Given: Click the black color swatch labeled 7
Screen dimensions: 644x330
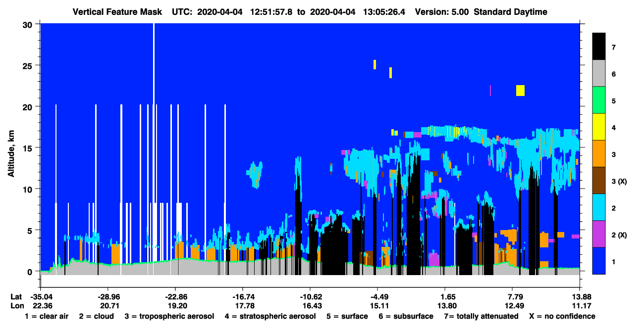Looking at the screenshot, I should click(x=599, y=47).
